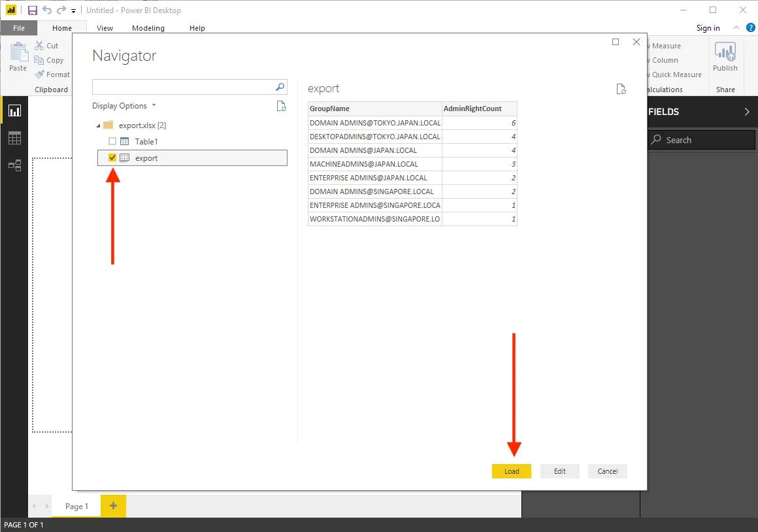Open the Modeling ribbon tab
This screenshot has width=758, height=532.
[x=148, y=28]
